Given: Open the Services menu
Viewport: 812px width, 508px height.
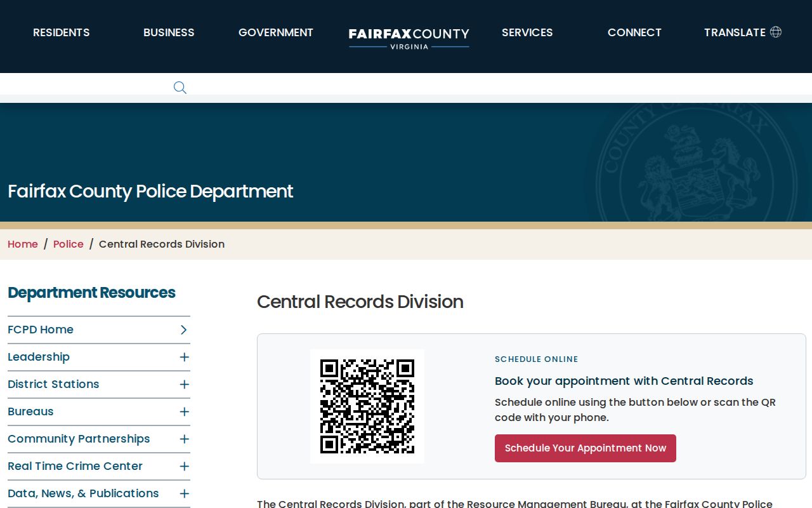Looking at the screenshot, I should tap(527, 32).
